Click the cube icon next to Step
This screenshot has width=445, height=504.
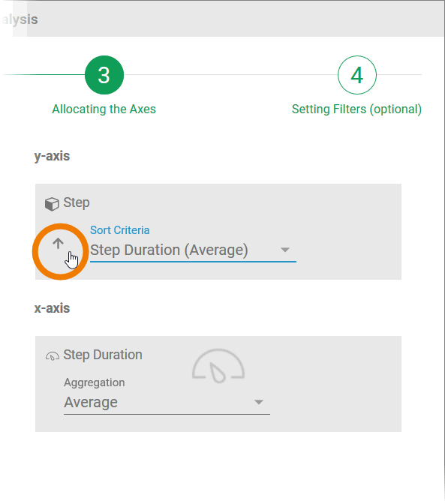52,204
